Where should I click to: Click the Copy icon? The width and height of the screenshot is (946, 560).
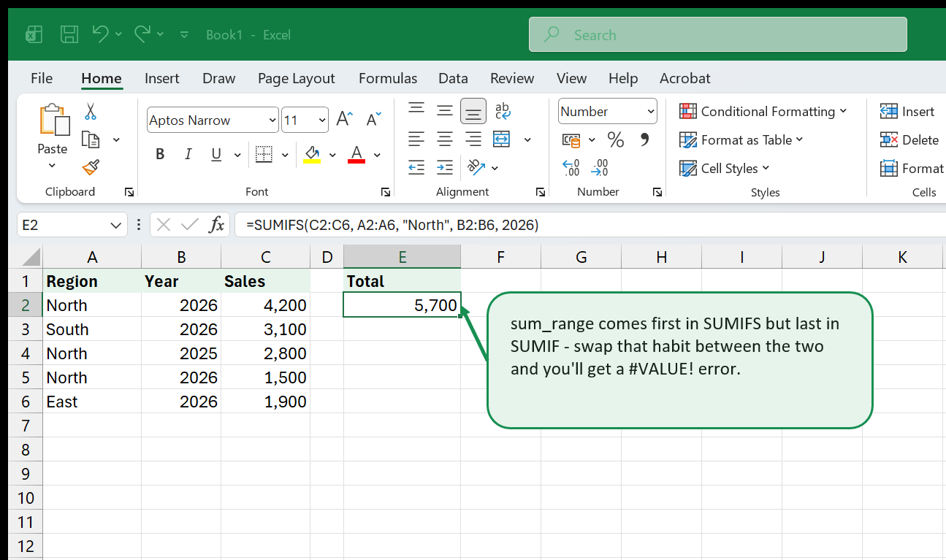point(91,139)
